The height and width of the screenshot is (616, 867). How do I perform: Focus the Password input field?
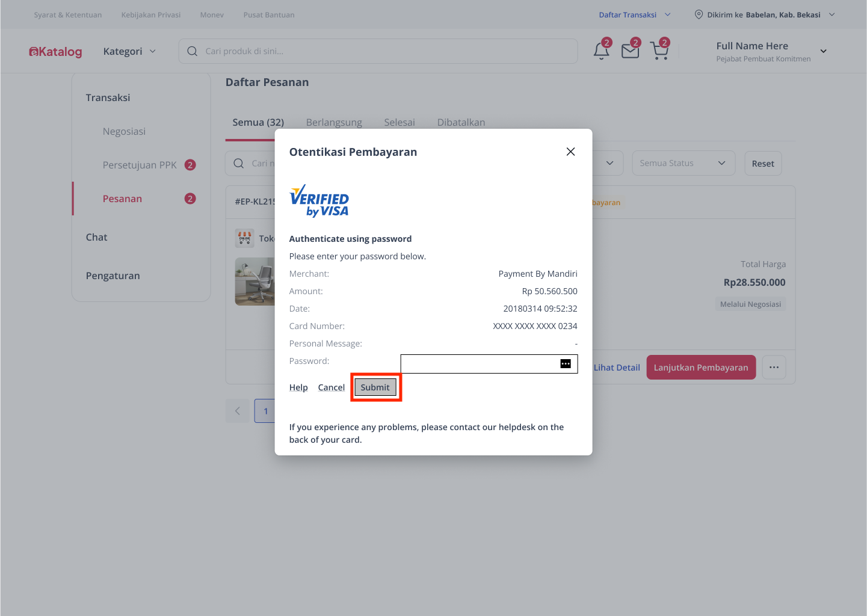[480, 364]
